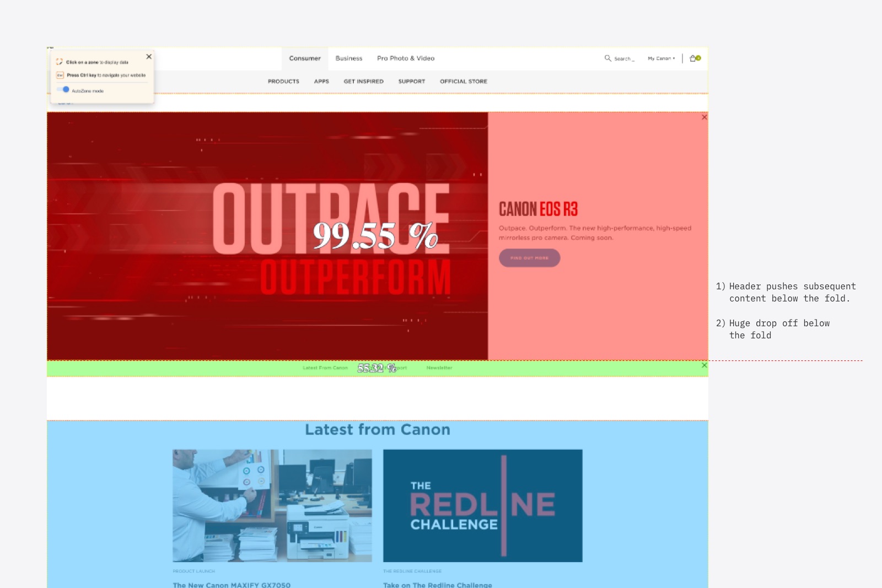Image resolution: width=882 pixels, height=588 pixels.
Task: Close the zone instructions popup
Action: click(x=149, y=57)
